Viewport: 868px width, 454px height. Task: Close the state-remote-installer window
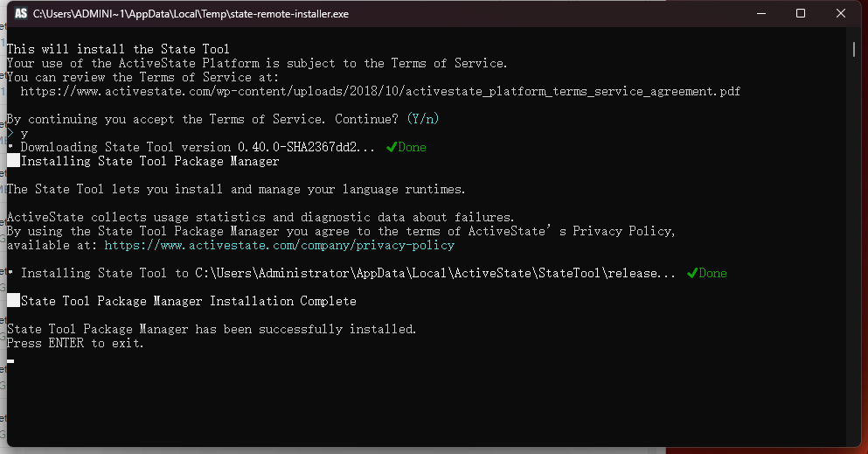(841, 14)
